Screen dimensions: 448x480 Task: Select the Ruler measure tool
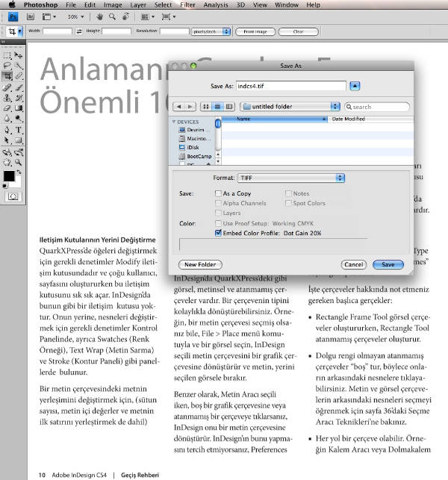[19, 75]
